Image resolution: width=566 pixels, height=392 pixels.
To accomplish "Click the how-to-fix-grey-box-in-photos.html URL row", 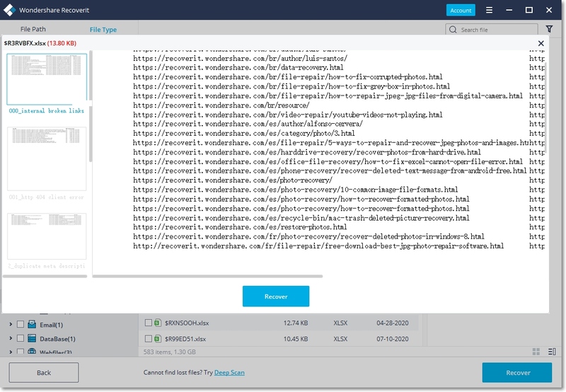I will click(x=291, y=86).
